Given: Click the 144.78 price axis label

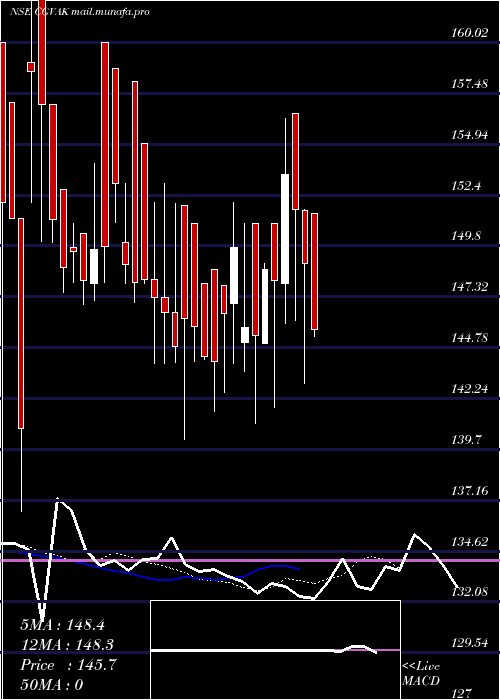Looking at the screenshot, I should coord(470,338).
